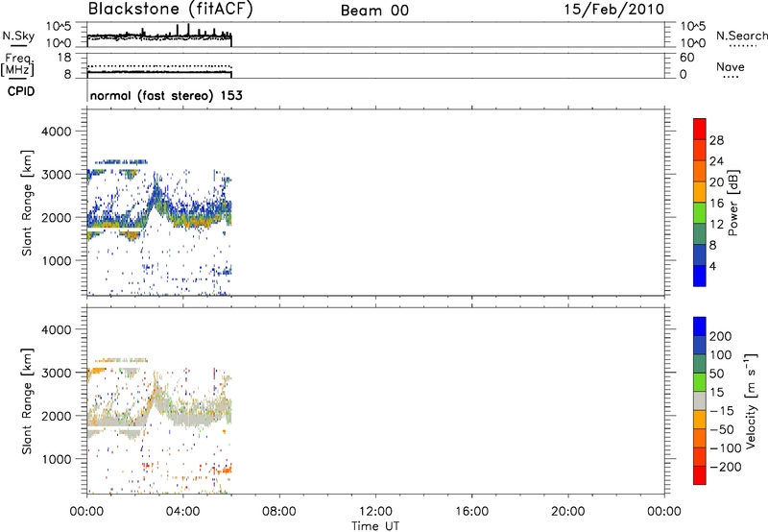
Task: Click "Slant Range [km]" label of power panel
Action: (27, 203)
